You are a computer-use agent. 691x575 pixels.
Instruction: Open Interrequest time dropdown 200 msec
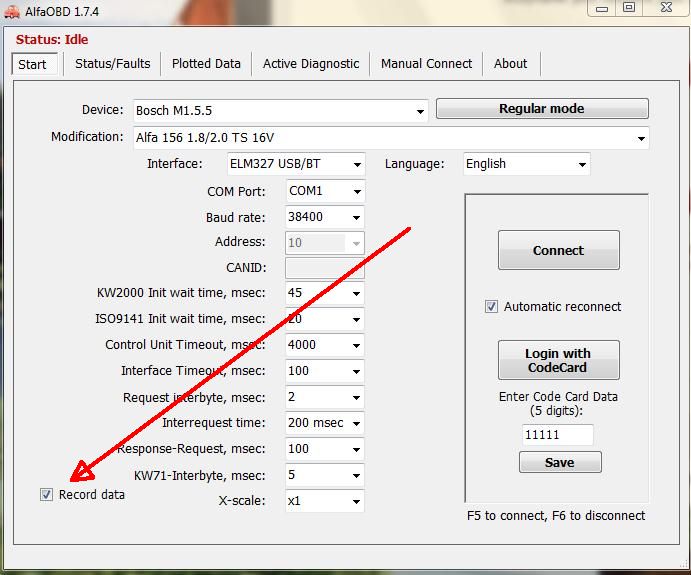click(325, 423)
